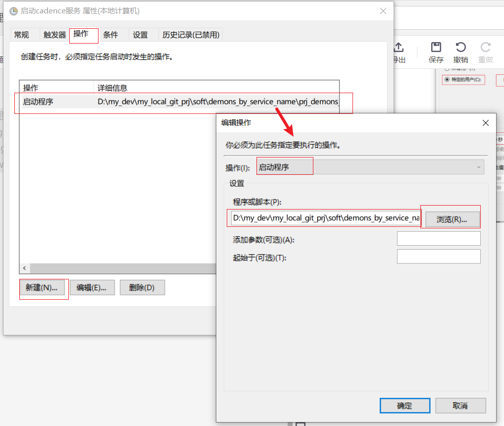
Task: Click the 编辑(E) button
Action: click(92, 287)
